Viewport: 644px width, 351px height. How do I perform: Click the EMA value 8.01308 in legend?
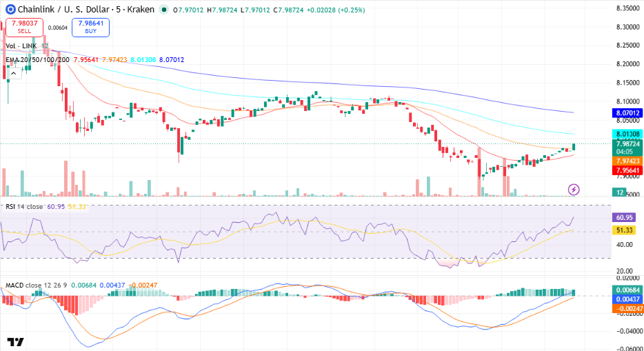pyautogui.click(x=143, y=60)
